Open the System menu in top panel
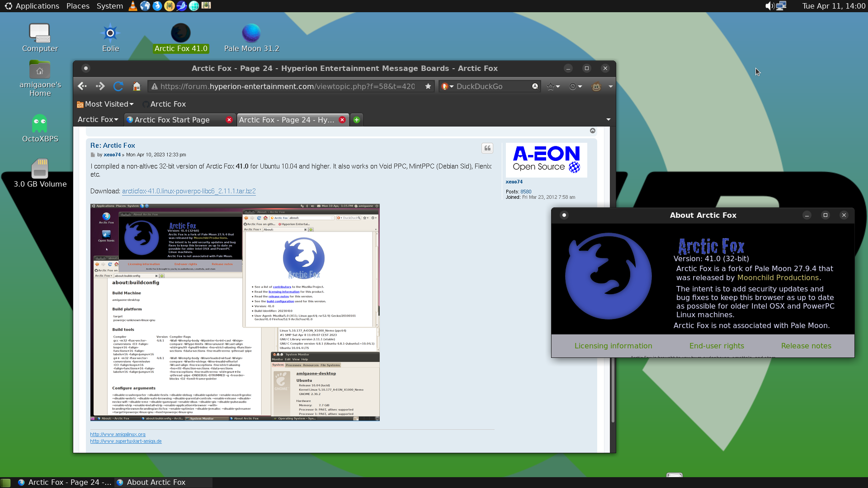 tap(109, 6)
